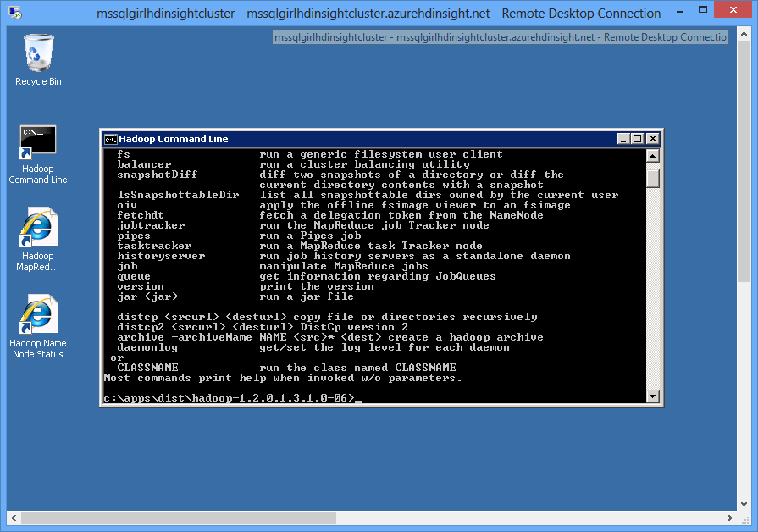Select the Hadoop MapRed... desktop shortcut
This screenshot has height=532, width=758.
38,240
